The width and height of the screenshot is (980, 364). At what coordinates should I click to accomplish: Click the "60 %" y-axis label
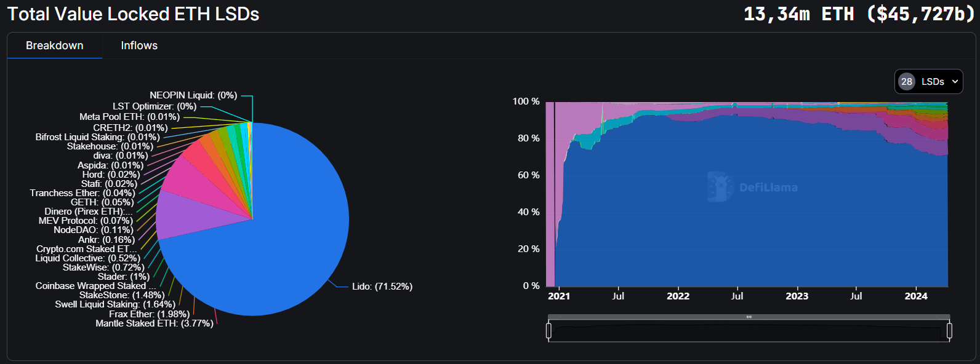point(529,175)
